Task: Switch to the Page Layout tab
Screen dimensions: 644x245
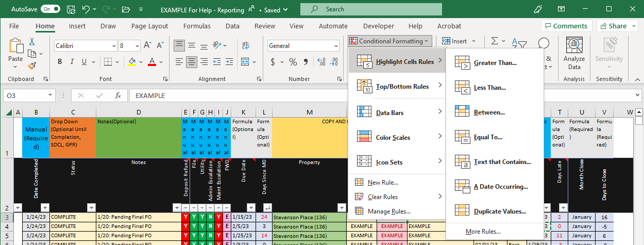Action: pos(149,26)
